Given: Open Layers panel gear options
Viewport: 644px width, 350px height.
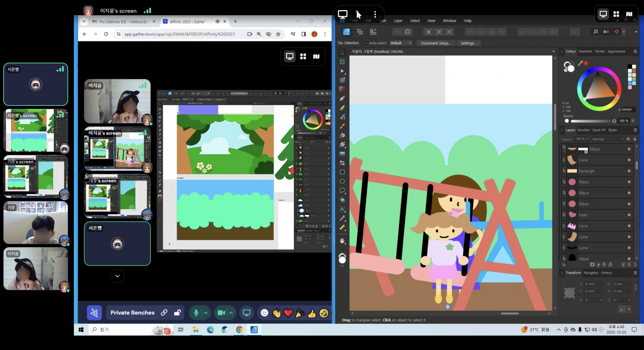Looking at the screenshot, I should pyautogui.click(x=628, y=139).
